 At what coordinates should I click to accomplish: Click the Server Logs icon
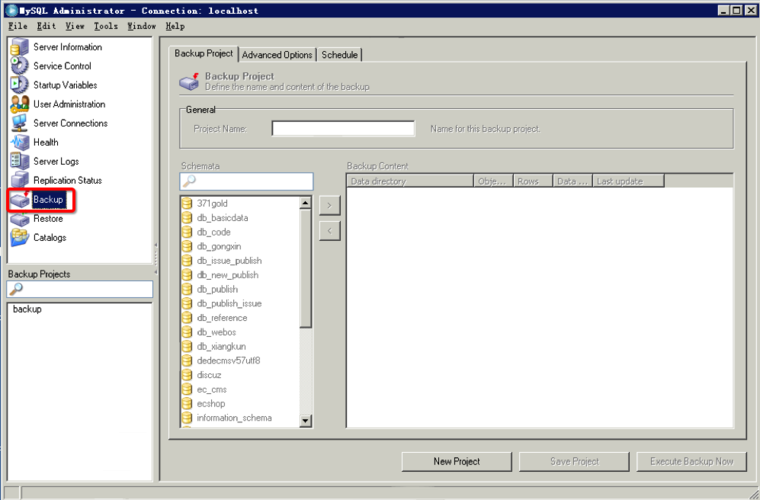[x=20, y=161]
